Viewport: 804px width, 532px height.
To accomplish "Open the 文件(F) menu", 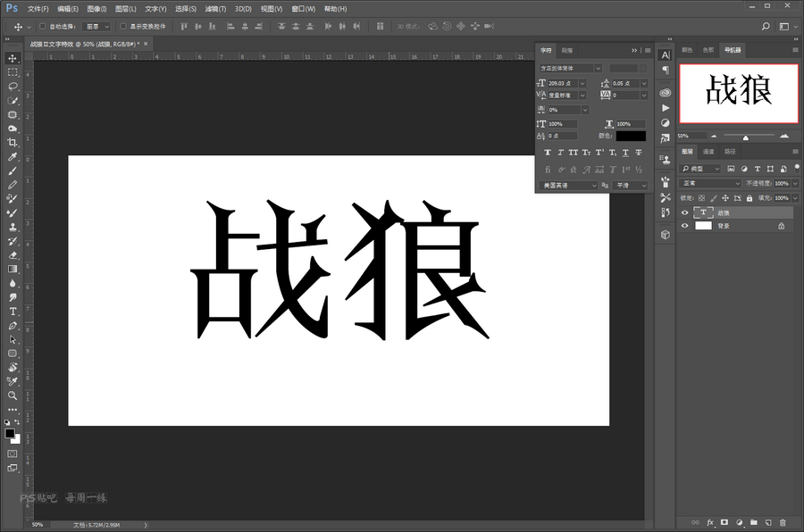I will tap(38, 9).
